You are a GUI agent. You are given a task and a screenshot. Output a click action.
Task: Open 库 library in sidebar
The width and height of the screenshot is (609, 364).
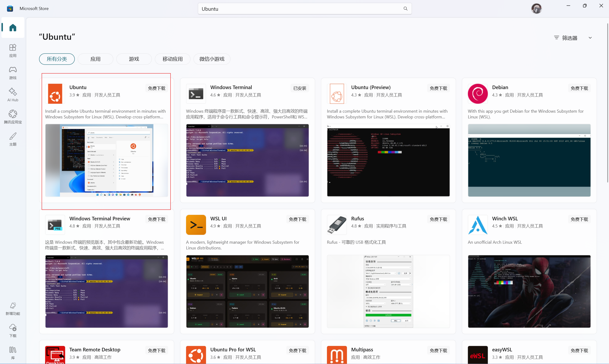[x=13, y=353]
